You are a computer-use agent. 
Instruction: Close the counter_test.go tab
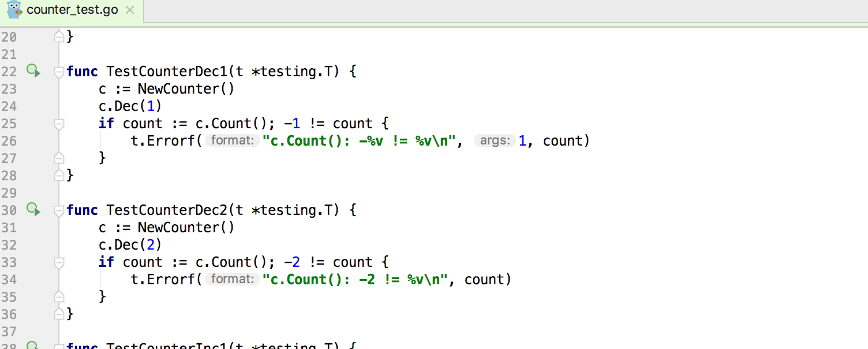pyautogui.click(x=130, y=10)
